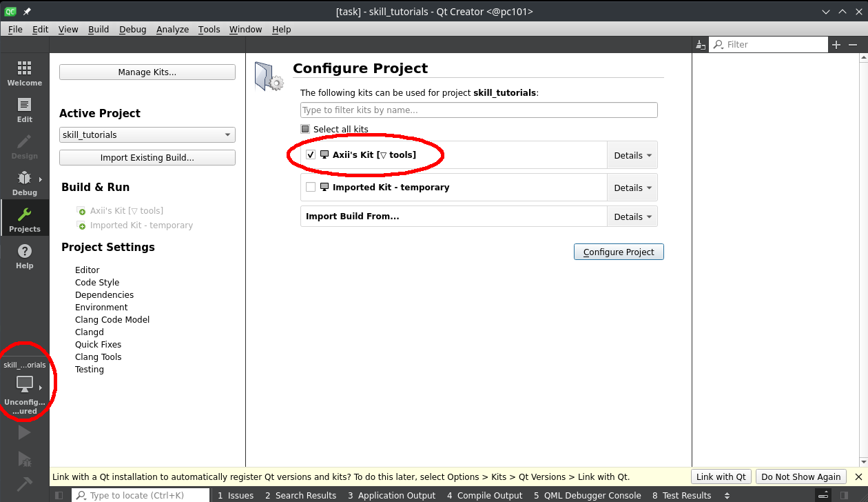Open the Projects mode
This screenshot has width=868, height=502.
pos(25,218)
